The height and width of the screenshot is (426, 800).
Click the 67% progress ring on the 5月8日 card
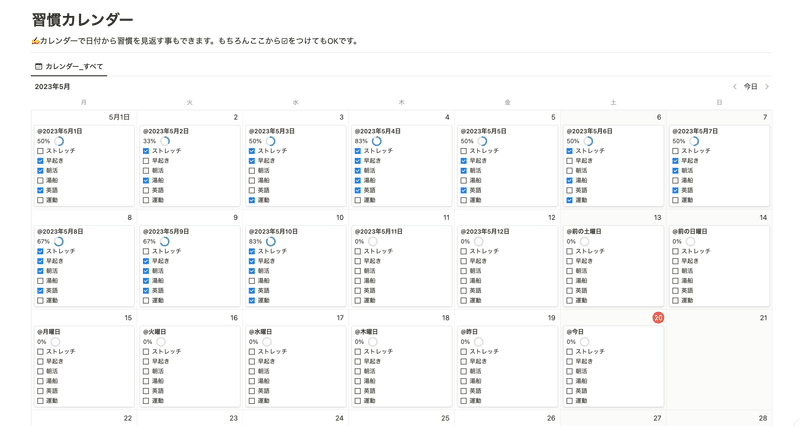[59, 242]
